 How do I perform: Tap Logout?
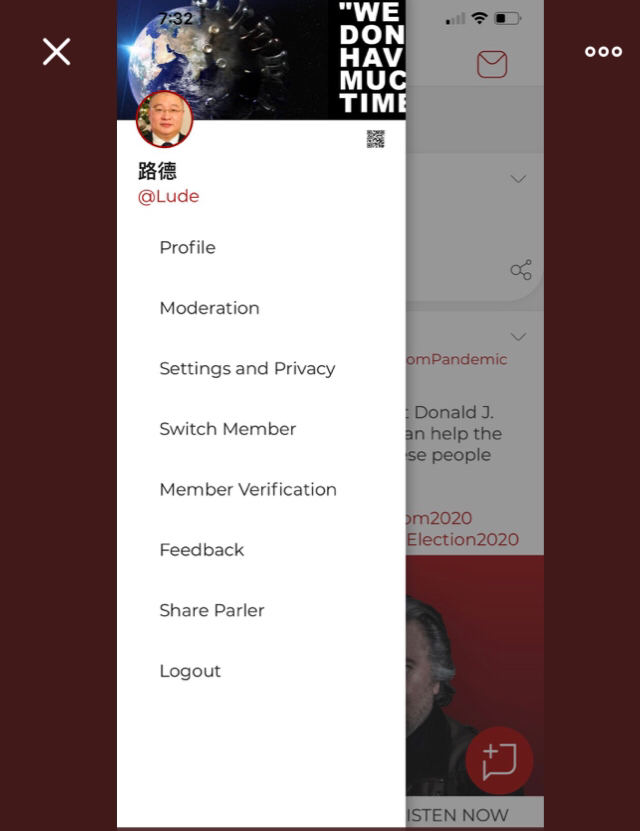[190, 671]
